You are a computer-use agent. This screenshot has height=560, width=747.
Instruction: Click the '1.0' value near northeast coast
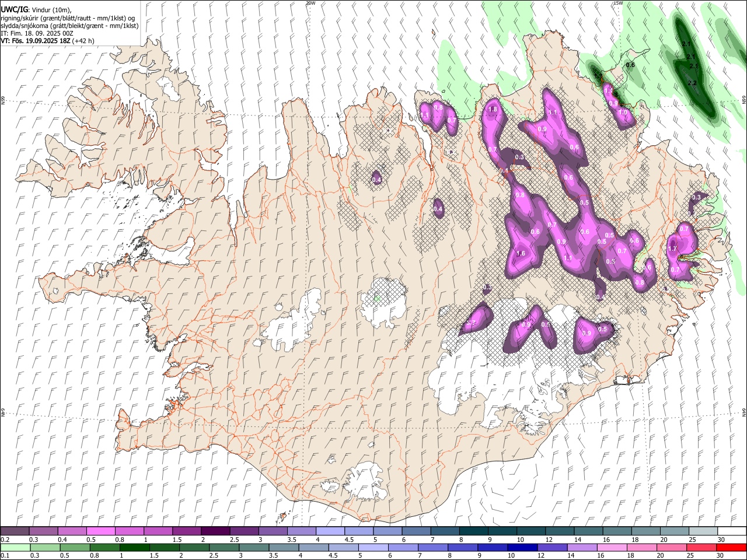623,113
